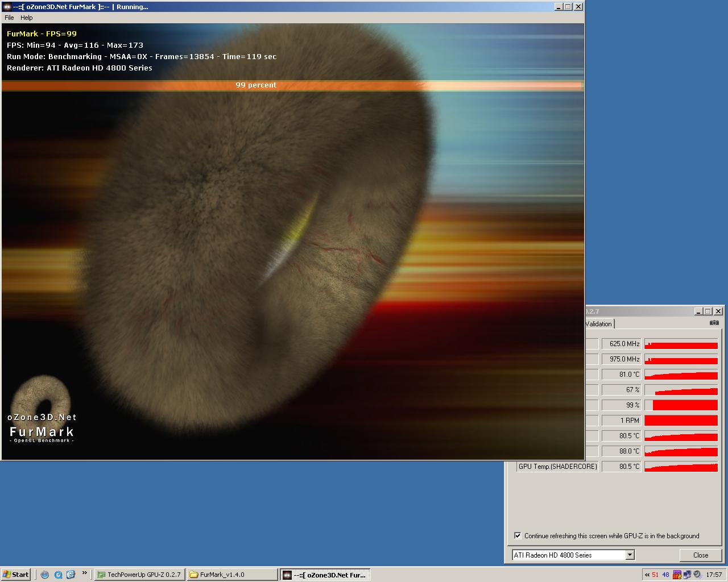Open the Help menu in FurMark
This screenshot has width=728, height=582.
coord(27,18)
